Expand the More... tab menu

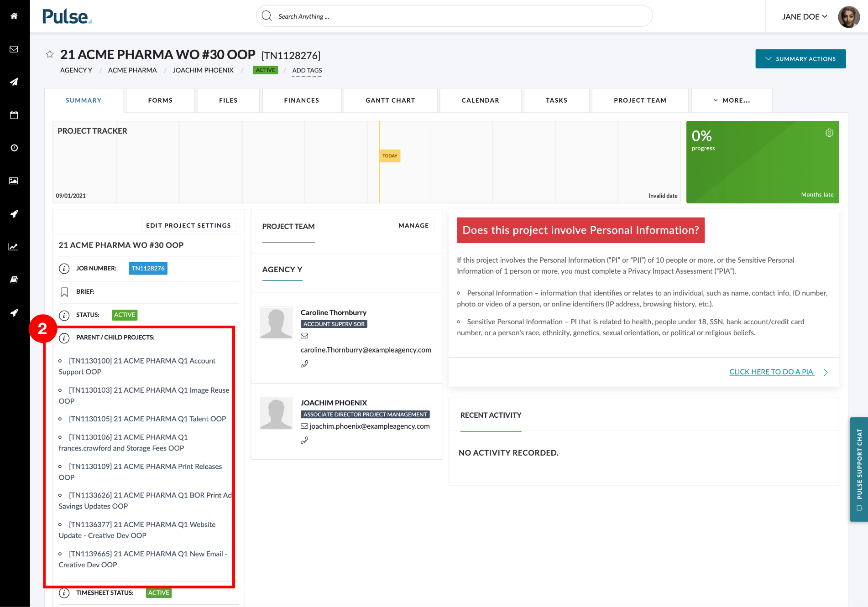pos(732,100)
